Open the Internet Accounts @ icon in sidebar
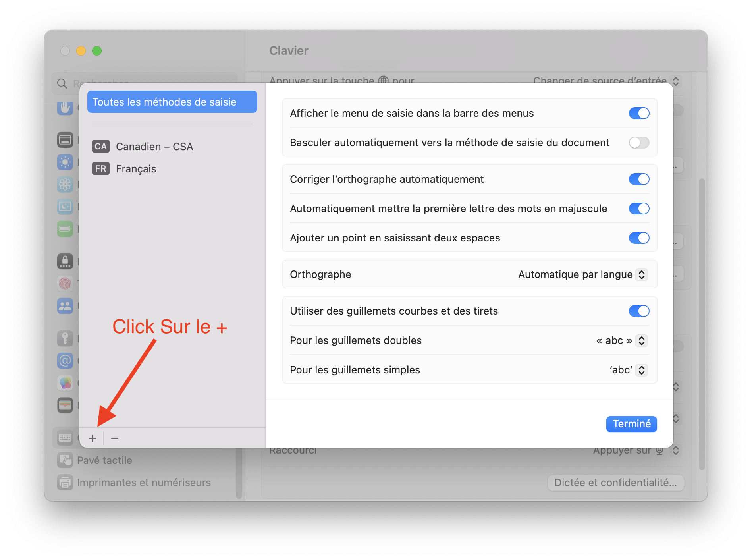Screen dimensions: 752x560 [65, 361]
